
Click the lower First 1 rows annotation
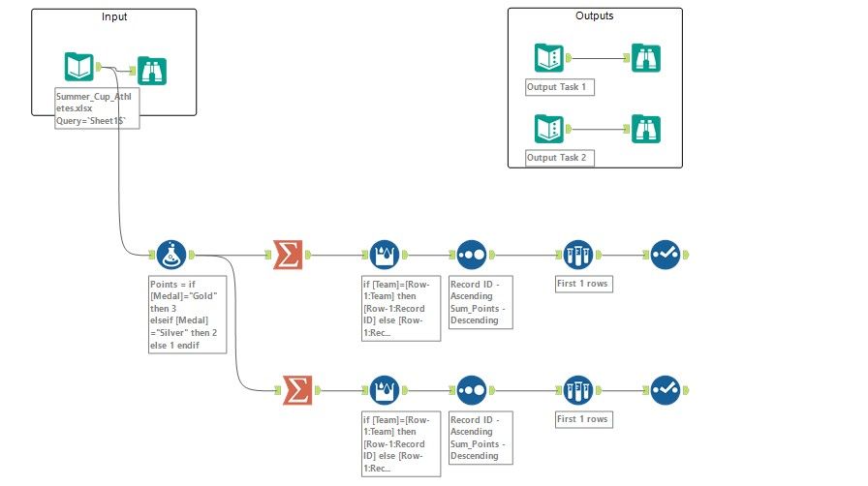pyautogui.click(x=584, y=419)
